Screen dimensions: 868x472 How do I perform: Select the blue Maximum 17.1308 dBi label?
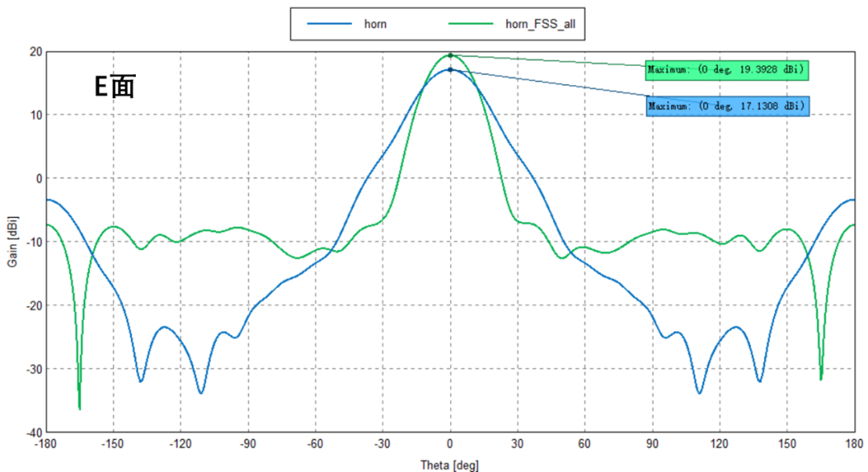point(727,106)
